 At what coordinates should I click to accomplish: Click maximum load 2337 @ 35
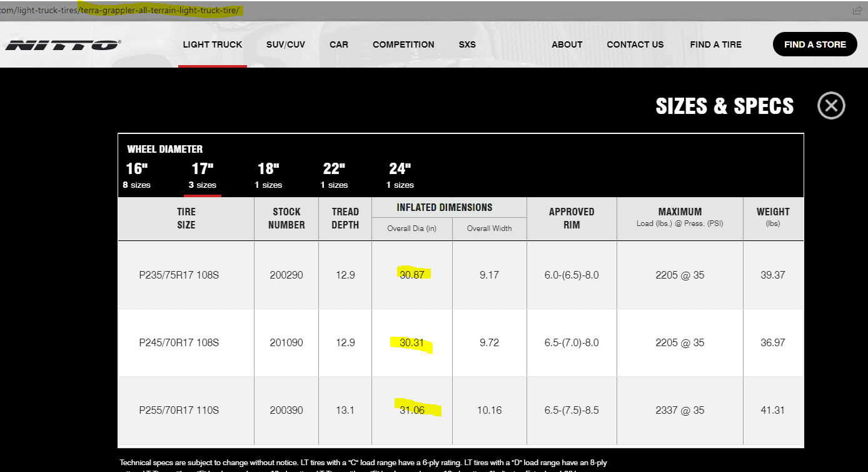(x=680, y=410)
